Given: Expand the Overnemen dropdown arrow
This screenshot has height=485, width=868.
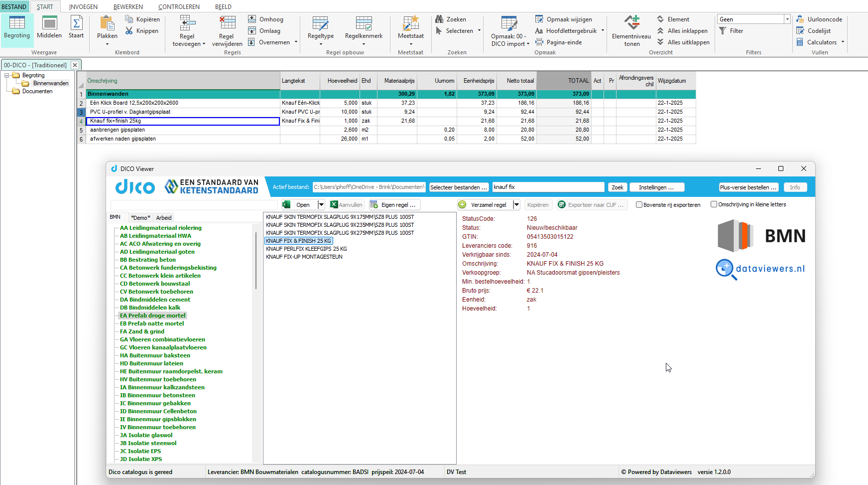Looking at the screenshot, I should click(x=296, y=42).
